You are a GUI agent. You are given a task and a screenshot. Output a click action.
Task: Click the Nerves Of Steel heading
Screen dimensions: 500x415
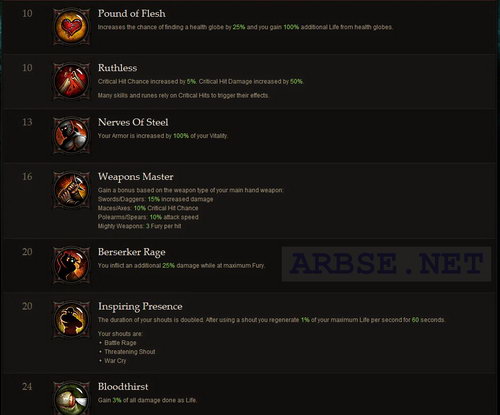click(x=133, y=122)
